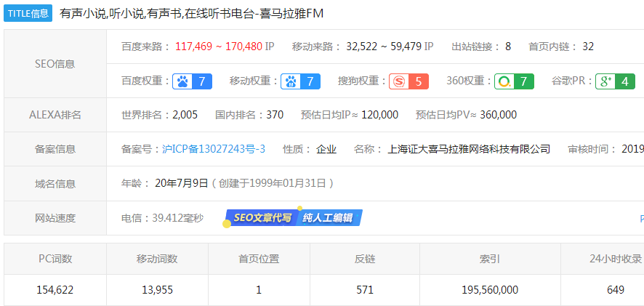Click backlinks value 571

pos(365,290)
